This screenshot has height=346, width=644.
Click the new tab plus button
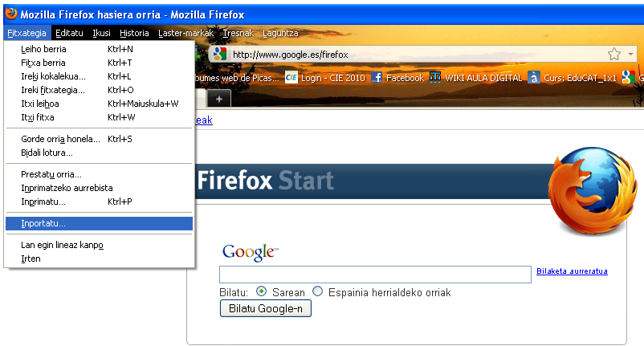219,99
